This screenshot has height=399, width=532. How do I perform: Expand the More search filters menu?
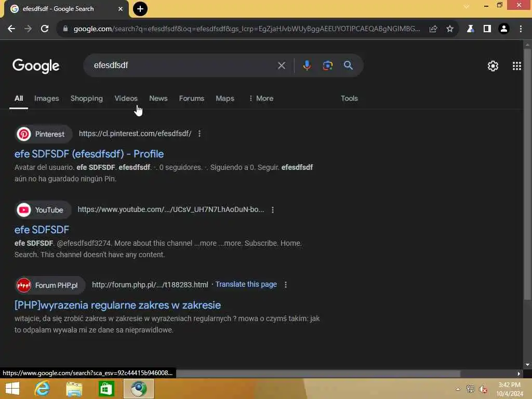pyautogui.click(x=261, y=98)
